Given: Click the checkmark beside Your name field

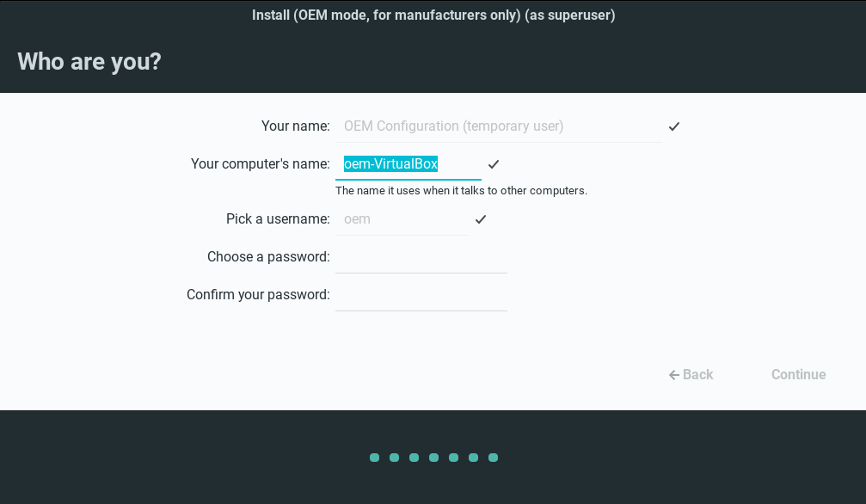Looking at the screenshot, I should tap(674, 126).
